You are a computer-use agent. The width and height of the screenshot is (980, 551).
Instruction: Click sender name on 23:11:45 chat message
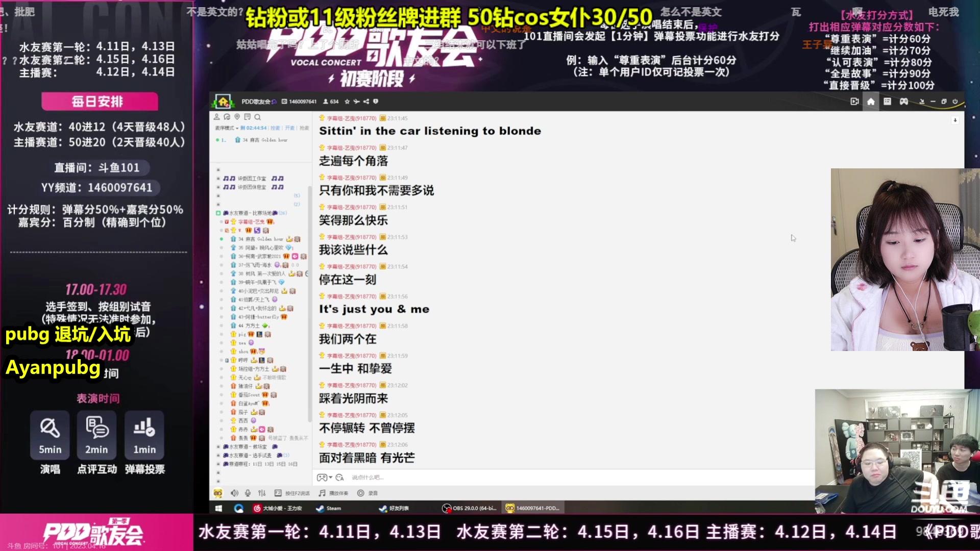352,118
